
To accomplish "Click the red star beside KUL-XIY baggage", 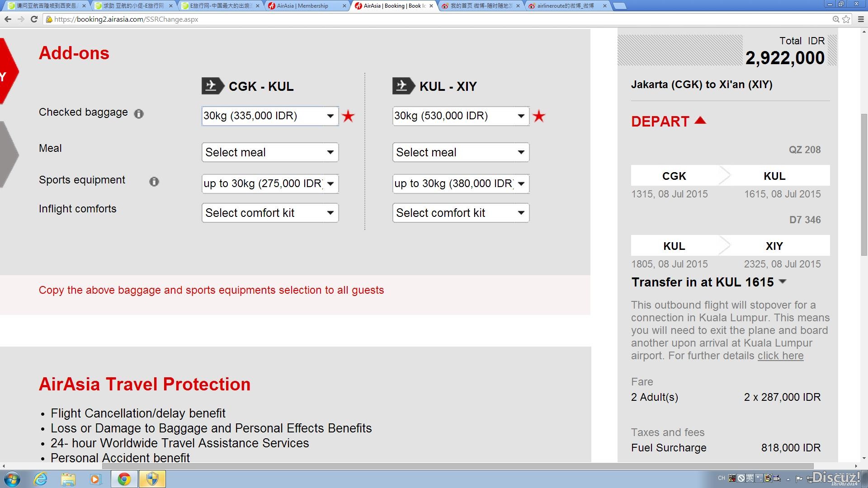I will pos(539,116).
